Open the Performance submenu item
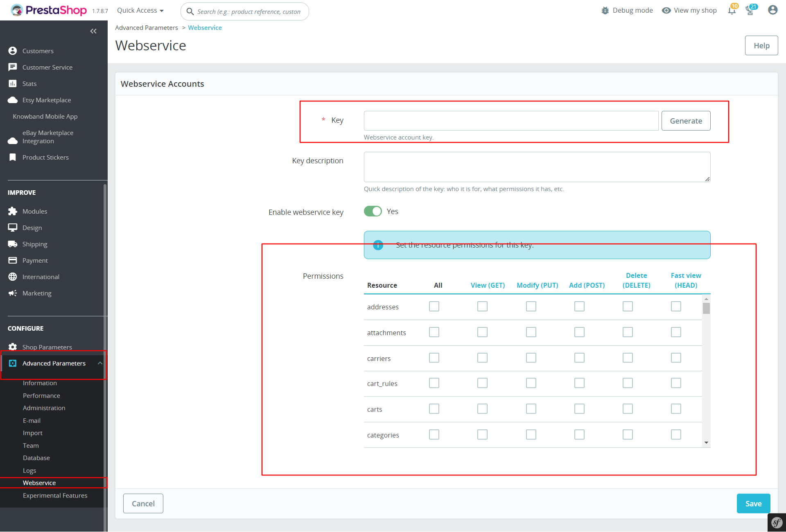 tap(41, 396)
